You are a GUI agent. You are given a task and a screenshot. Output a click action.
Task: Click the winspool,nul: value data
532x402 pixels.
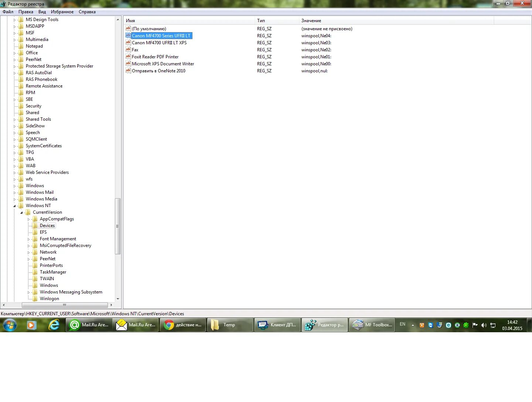tap(314, 71)
